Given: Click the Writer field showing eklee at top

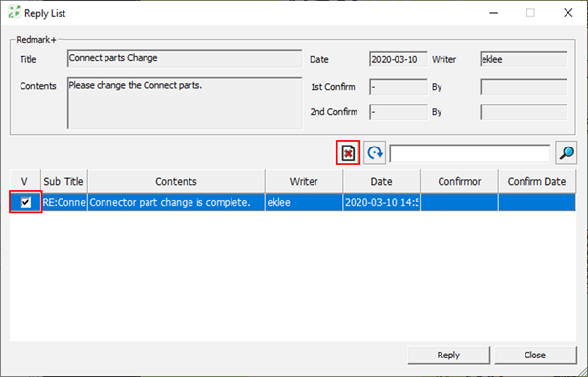Looking at the screenshot, I should 524,60.
